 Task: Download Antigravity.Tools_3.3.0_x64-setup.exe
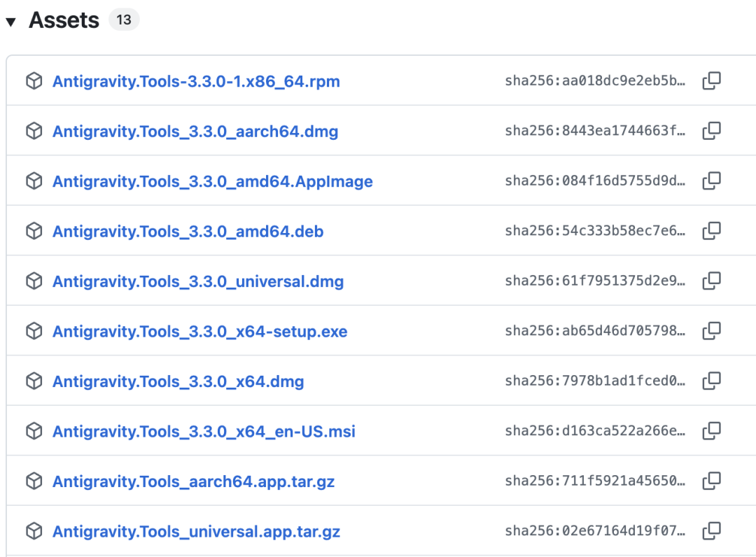point(200,332)
